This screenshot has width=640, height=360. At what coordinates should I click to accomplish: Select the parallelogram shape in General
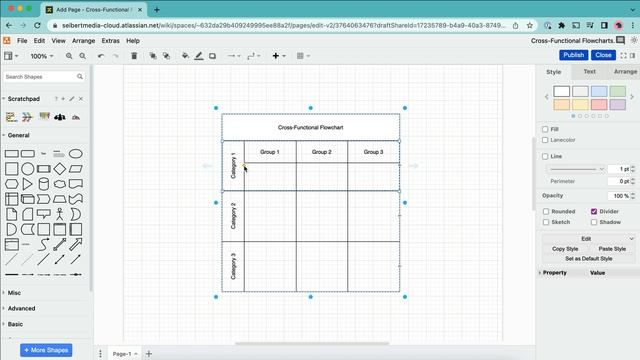point(76,169)
